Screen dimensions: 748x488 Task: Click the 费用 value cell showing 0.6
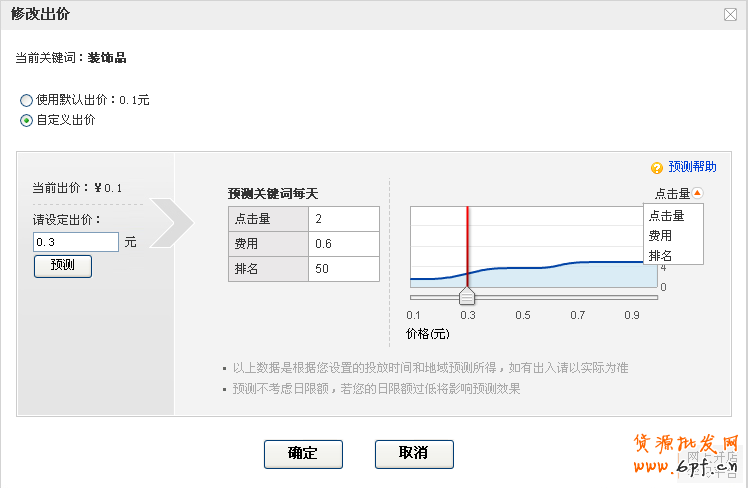[x=343, y=244]
